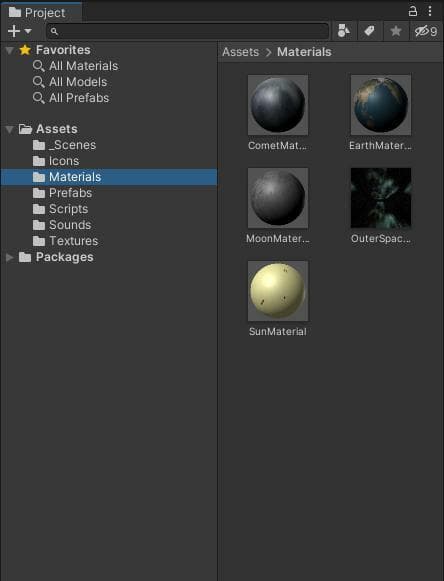Click the search magnifier icon in search field
The width and height of the screenshot is (444, 581).
54,31
